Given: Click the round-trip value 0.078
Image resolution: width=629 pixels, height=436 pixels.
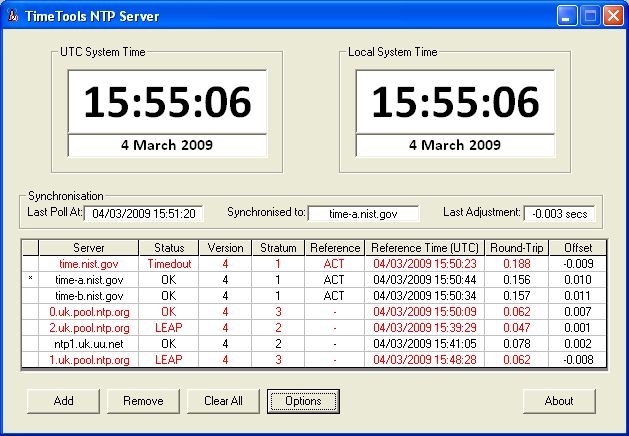Looking at the screenshot, I should (x=517, y=344).
